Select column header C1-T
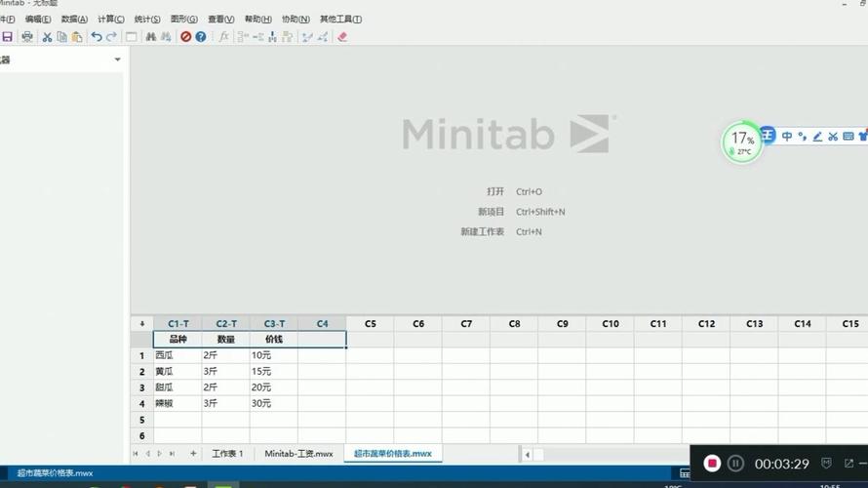The width and height of the screenshot is (868, 488). (x=178, y=323)
